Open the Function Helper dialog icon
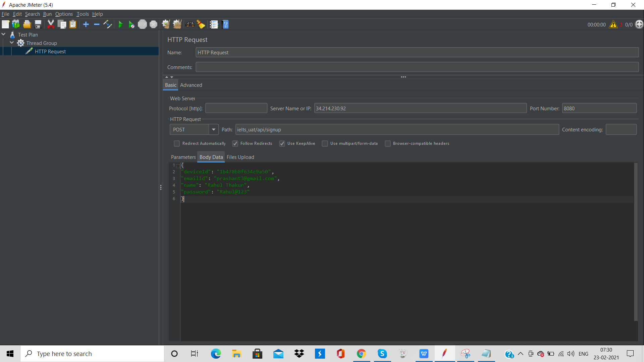644x362 pixels. coord(214,24)
